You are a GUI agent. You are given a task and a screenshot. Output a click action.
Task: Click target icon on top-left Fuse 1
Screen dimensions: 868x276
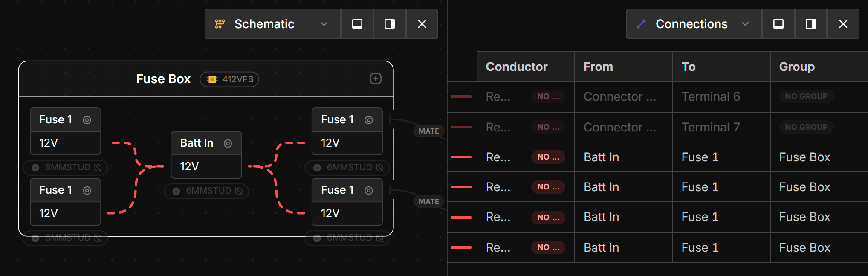tap(87, 120)
